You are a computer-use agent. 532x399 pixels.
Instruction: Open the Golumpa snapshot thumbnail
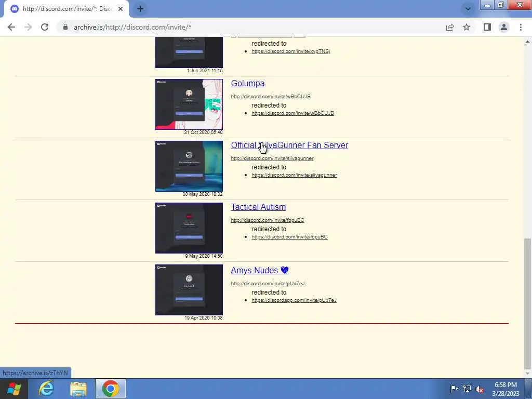(x=189, y=104)
